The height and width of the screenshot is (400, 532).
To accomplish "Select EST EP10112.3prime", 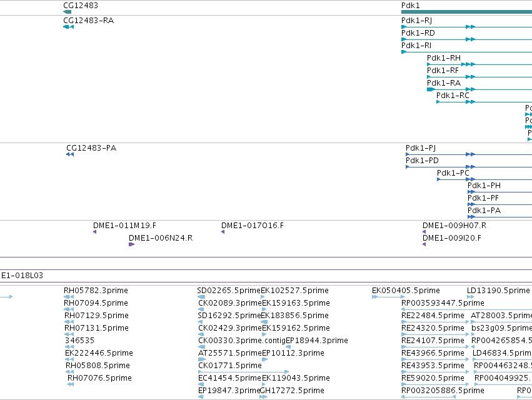I will tap(293, 353).
